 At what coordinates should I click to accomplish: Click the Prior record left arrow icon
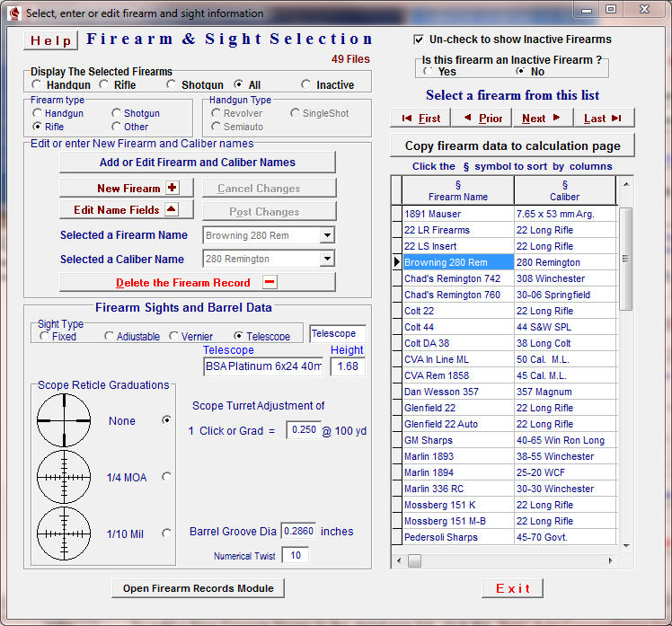[x=467, y=118]
